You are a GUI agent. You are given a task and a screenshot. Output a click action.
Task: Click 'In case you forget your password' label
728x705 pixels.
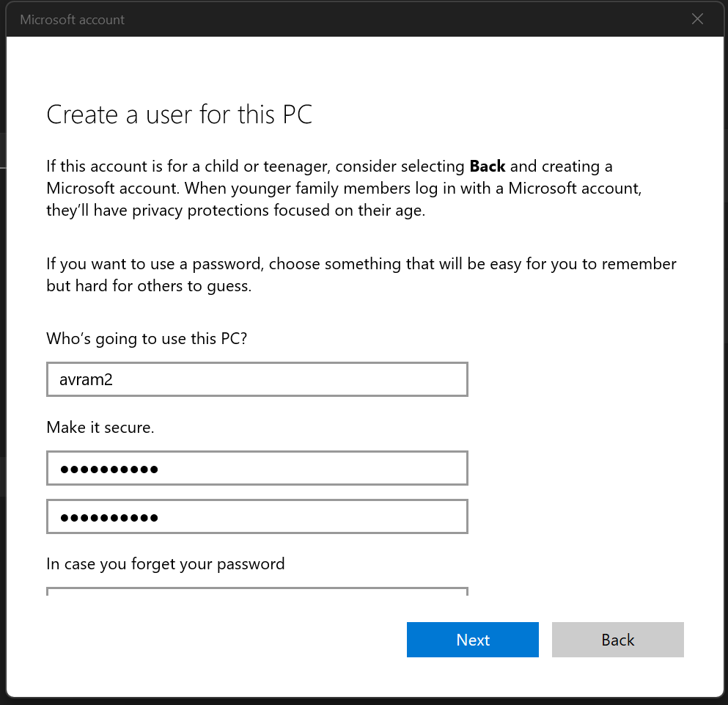[165, 564]
